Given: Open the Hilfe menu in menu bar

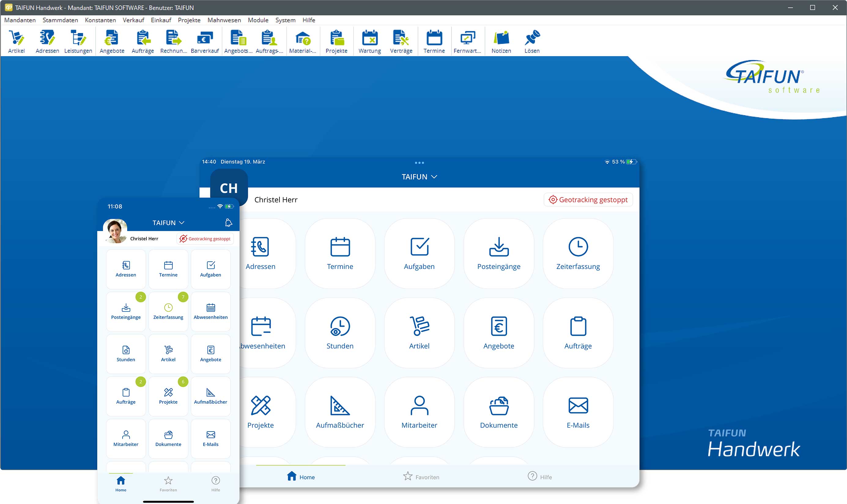Looking at the screenshot, I should [x=309, y=20].
